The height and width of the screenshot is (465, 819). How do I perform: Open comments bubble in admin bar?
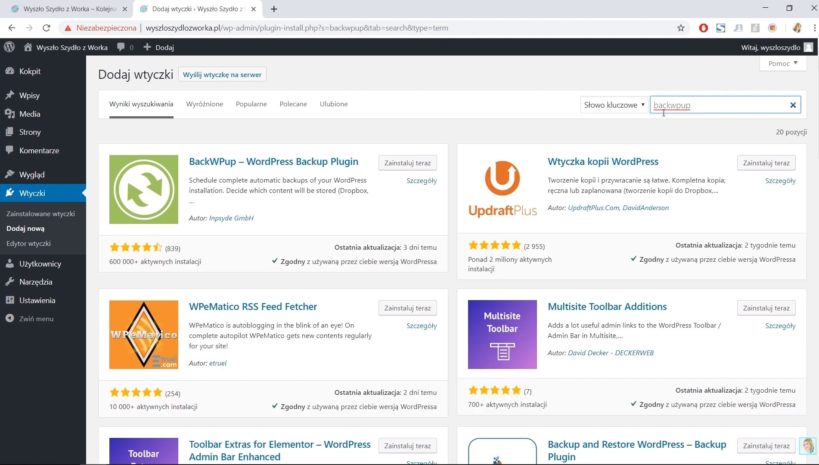coord(125,47)
